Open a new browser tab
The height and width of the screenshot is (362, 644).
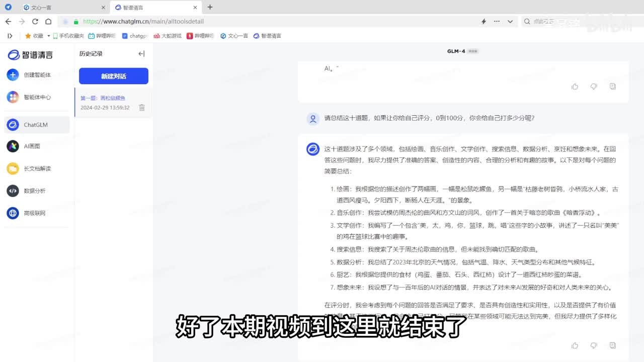pos(210,7)
